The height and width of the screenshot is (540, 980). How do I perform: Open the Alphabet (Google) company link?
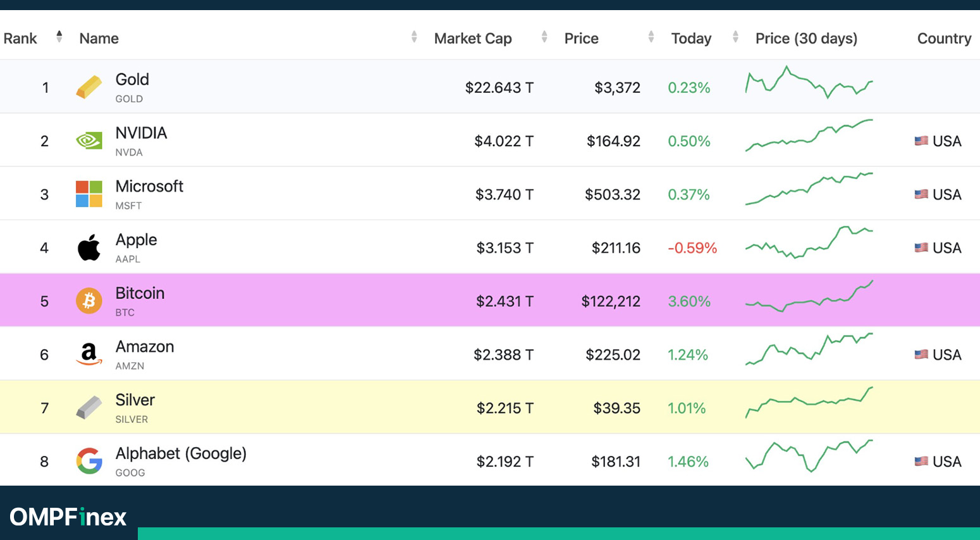click(181, 453)
